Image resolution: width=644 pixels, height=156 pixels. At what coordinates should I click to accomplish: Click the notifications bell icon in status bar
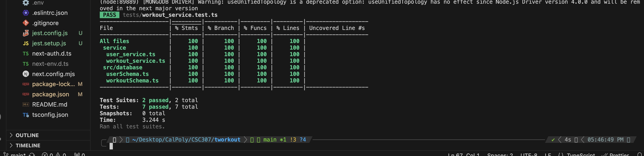tap(640, 154)
